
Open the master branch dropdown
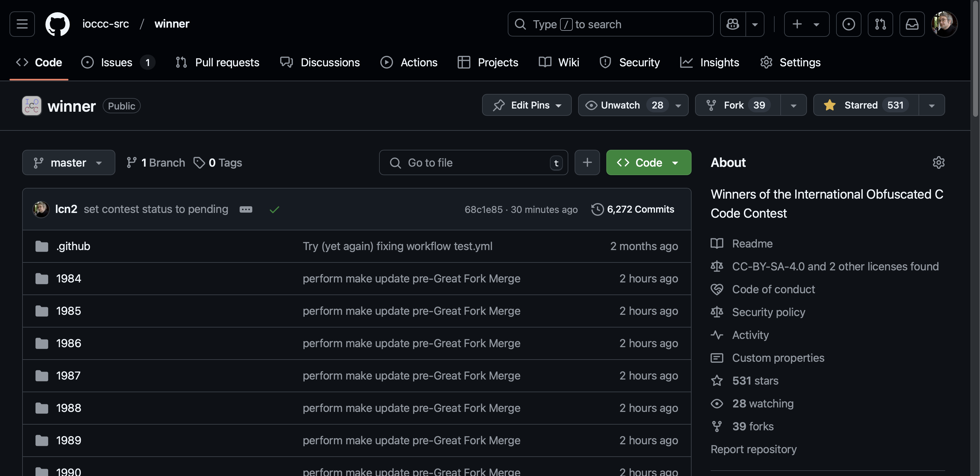click(68, 162)
